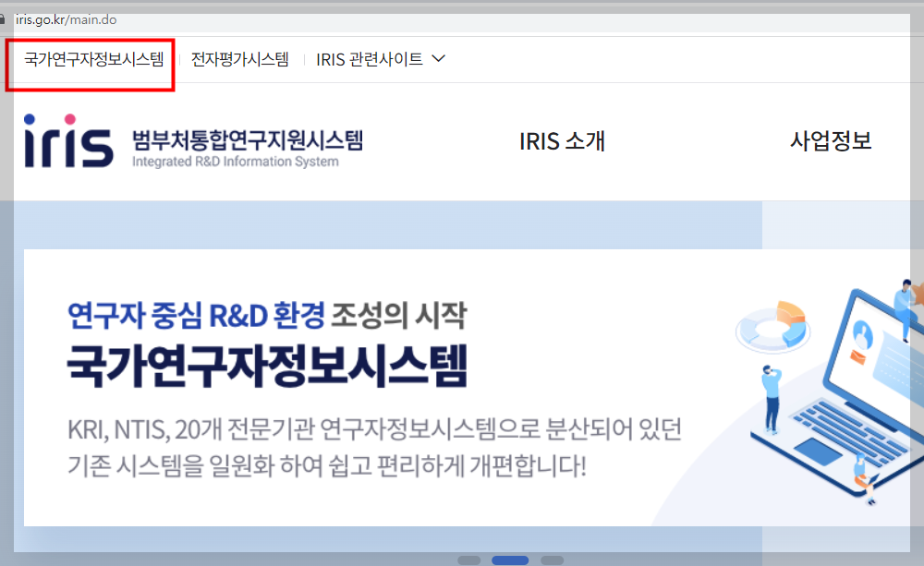Viewport: 924px width, 566px height.
Task: Click the chevron next to IRIS 관련사이트
Action: [438, 58]
